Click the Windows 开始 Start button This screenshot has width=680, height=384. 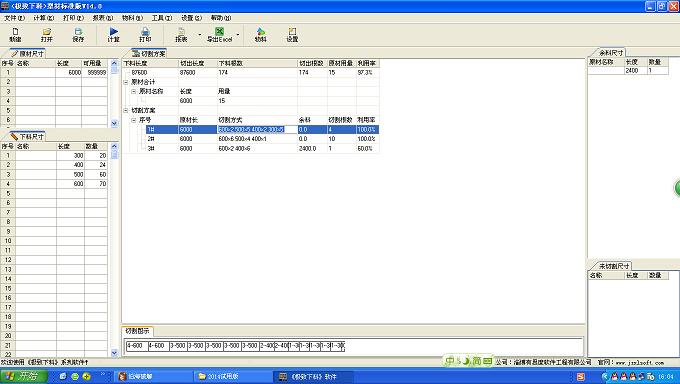point(24,376)
